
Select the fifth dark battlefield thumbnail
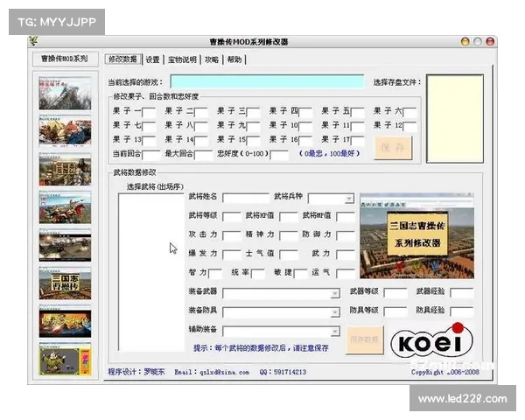pyautogui.click(x=65, y=245)
